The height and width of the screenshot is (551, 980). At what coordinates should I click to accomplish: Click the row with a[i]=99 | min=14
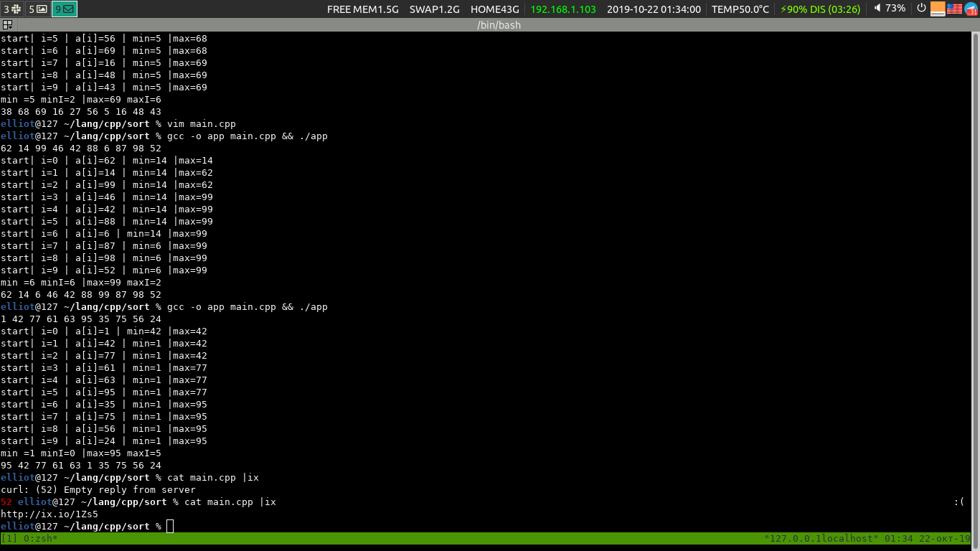click(x=107, y=185)
